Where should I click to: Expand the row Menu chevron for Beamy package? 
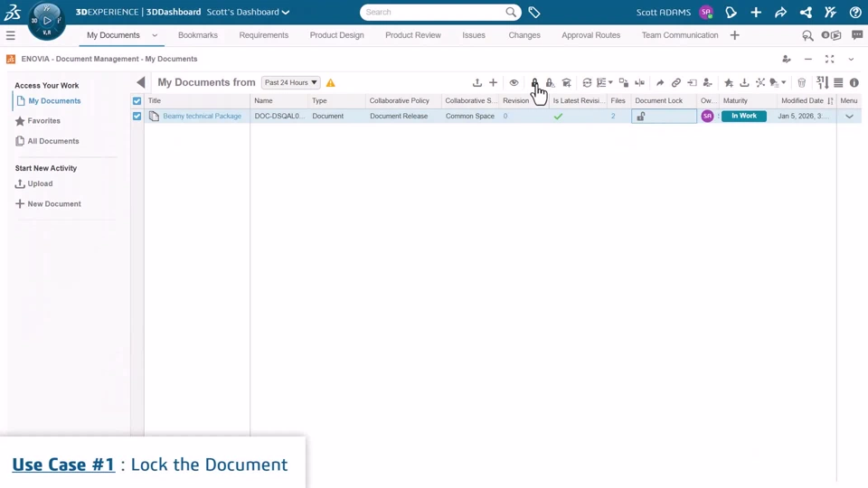849,117
